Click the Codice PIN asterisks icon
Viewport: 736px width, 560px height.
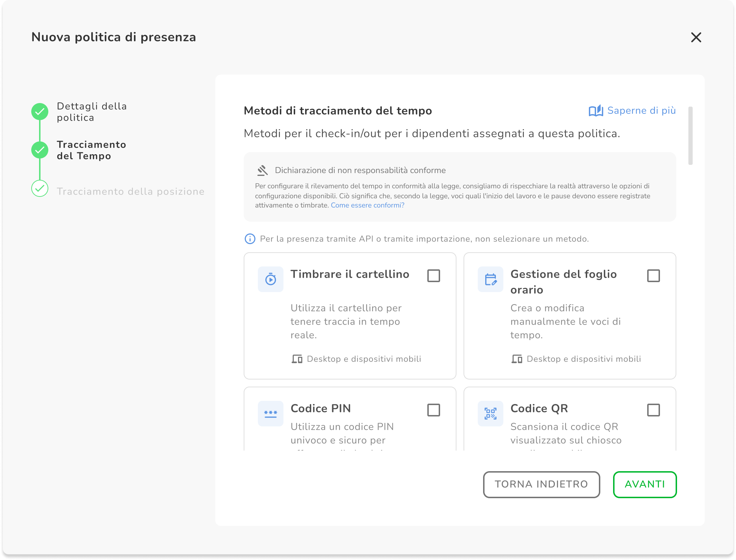(x=270, y=414)
